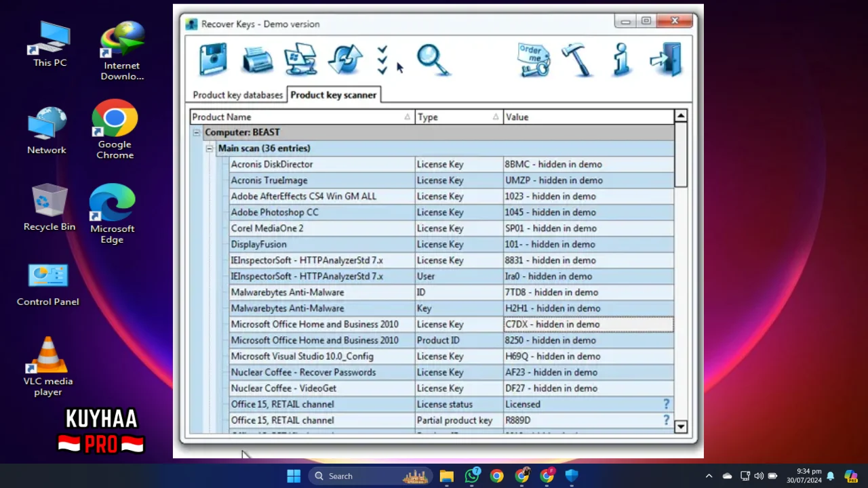Screen dimensions: 868x488
Task: Open Google Chrome desktop shortcut
Action: (x=115, y=129)
